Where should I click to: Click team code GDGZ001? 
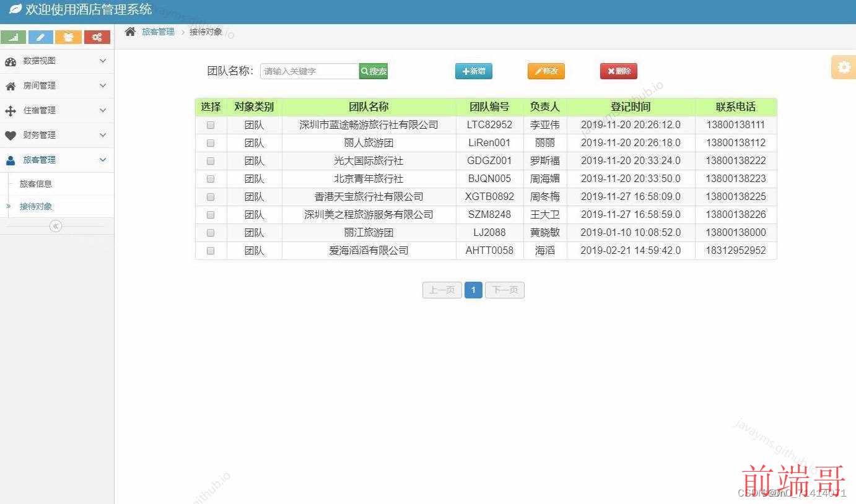(x=489, y=161)
